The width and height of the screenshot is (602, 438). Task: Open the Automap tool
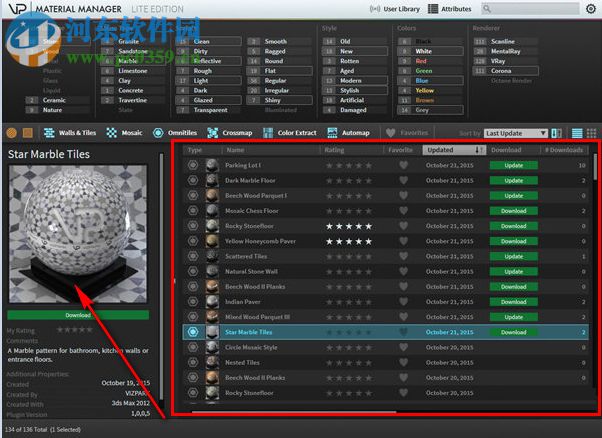[348, 133]
